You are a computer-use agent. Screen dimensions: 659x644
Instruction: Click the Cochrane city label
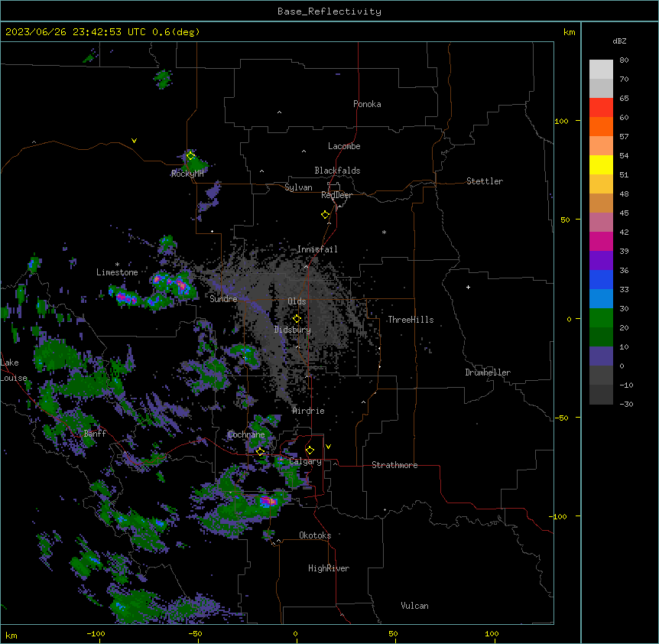pos(246,434)
